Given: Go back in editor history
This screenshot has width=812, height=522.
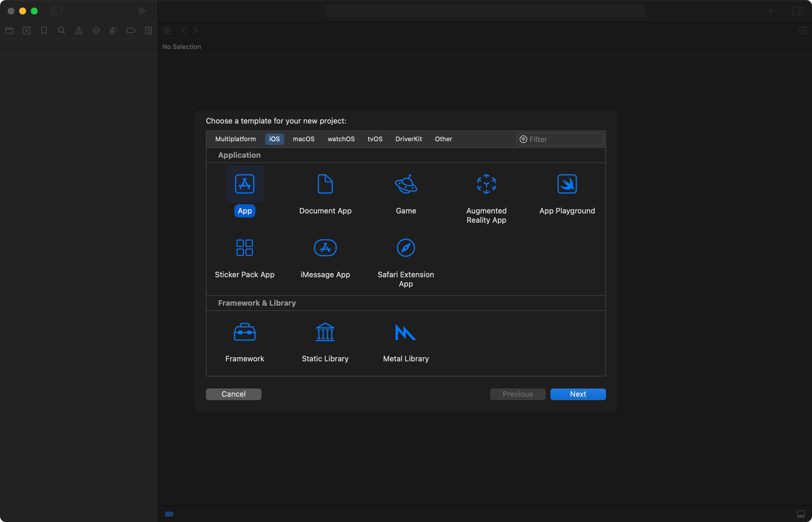Looking at the screenshot, I should (x=184, y=30).
